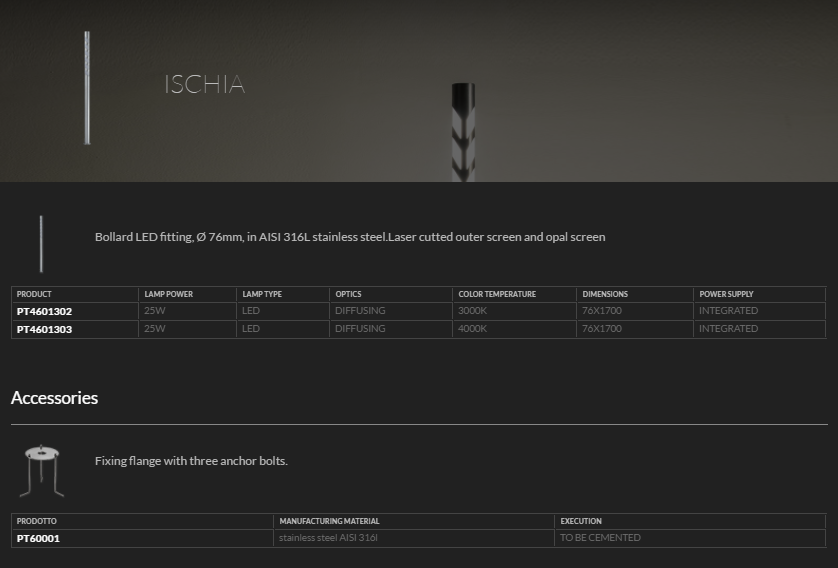Click the DIMENSIONS column header
The image size is (838, 568).
605,294
